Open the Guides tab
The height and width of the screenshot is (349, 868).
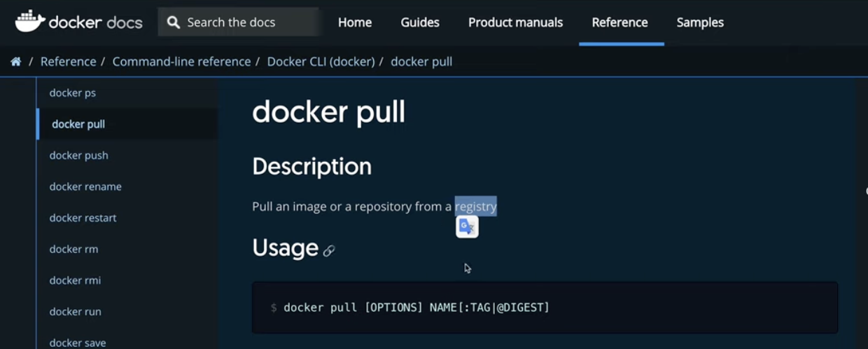(x=420, y=22)
